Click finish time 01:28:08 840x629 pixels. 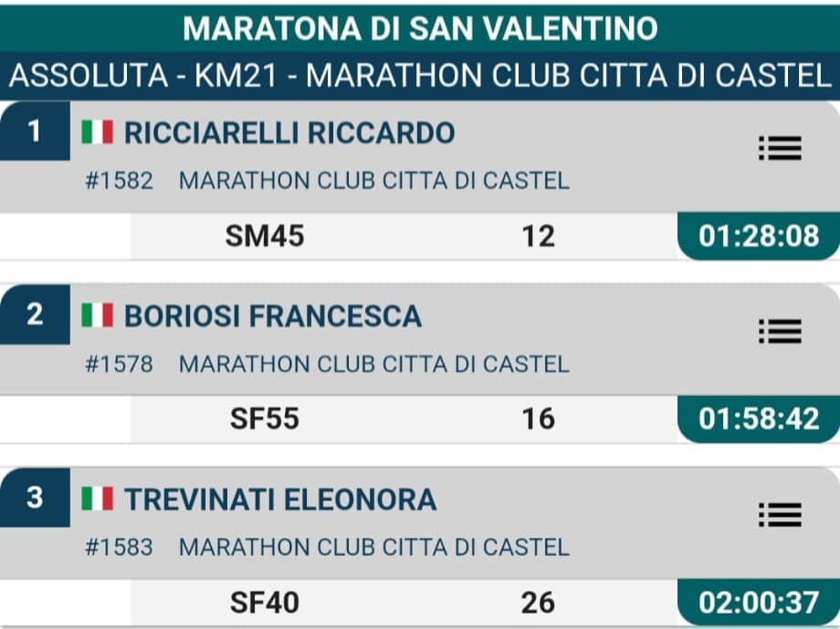tap(759, 236)
